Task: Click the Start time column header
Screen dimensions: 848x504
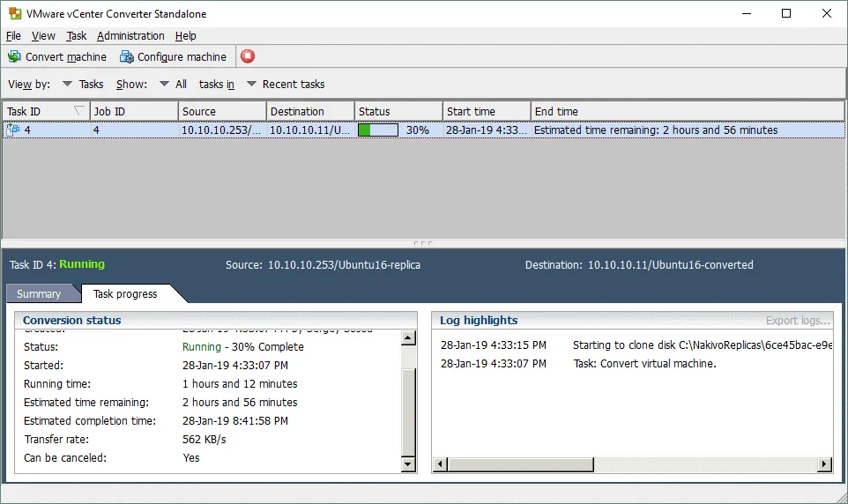Action: tap(472, 112)
